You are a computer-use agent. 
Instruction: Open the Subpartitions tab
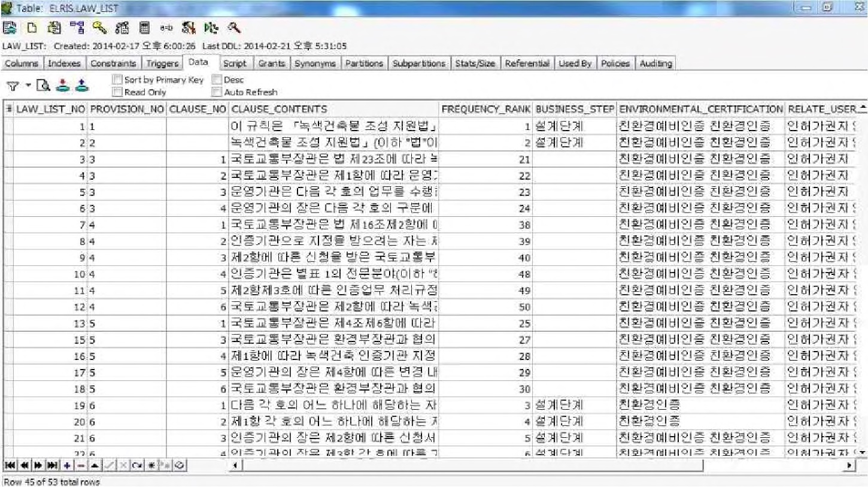pyautogui.click(x=419, y=63)
